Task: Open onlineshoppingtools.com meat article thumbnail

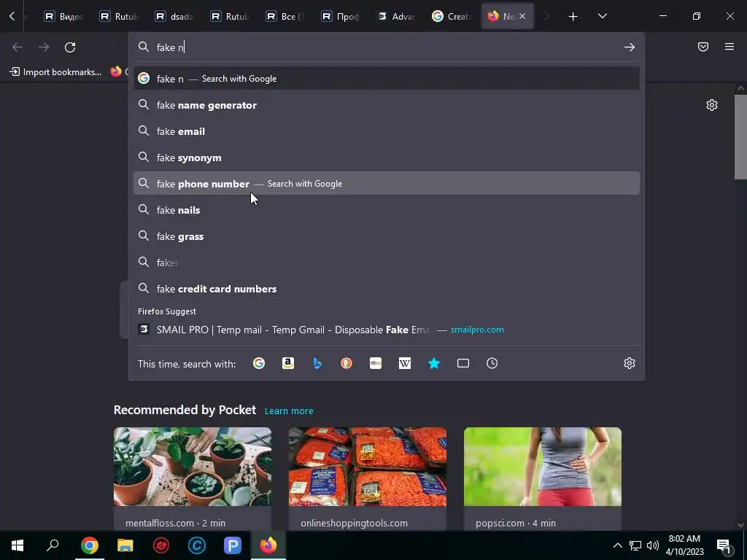Action: (x=368, y=467)
